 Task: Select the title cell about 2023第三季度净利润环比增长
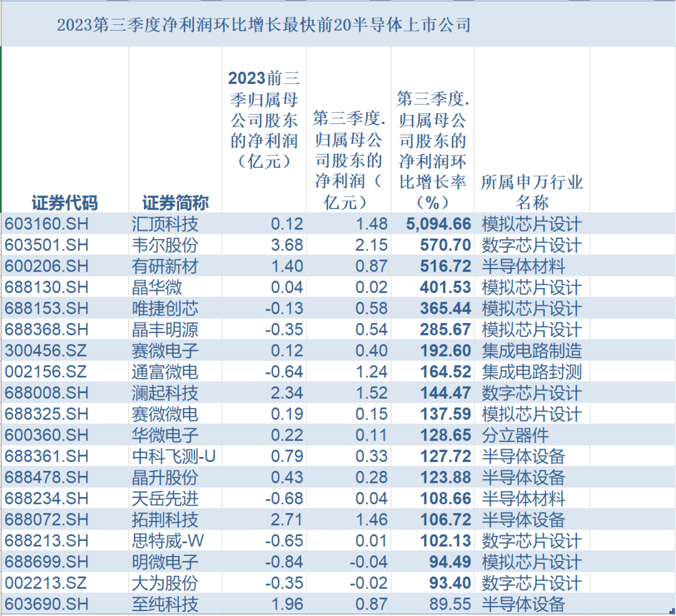(264, 26)
